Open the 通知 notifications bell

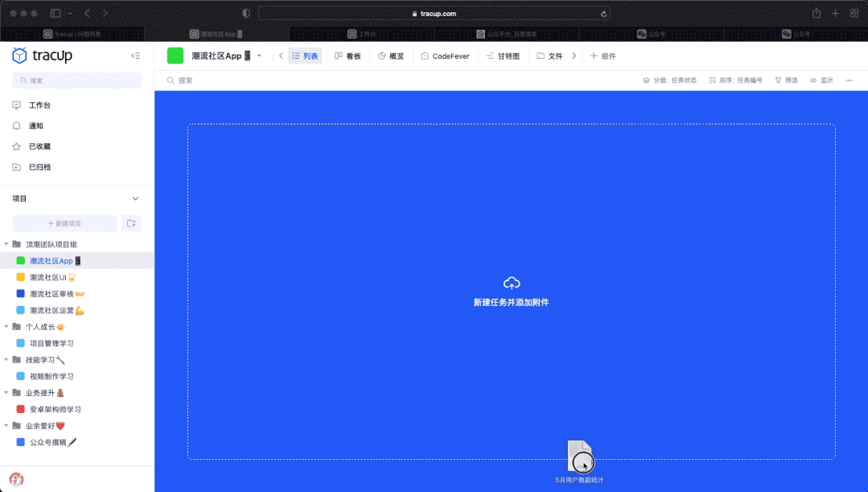[x=17, y=126]
